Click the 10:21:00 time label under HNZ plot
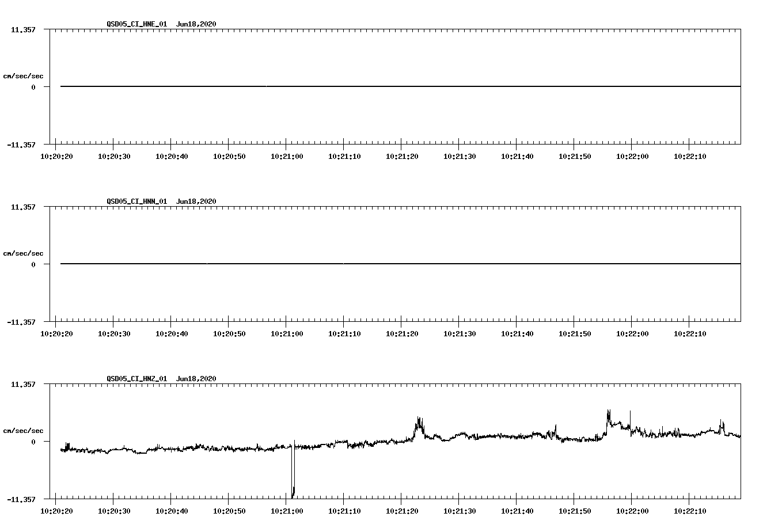 pos(287,511)
